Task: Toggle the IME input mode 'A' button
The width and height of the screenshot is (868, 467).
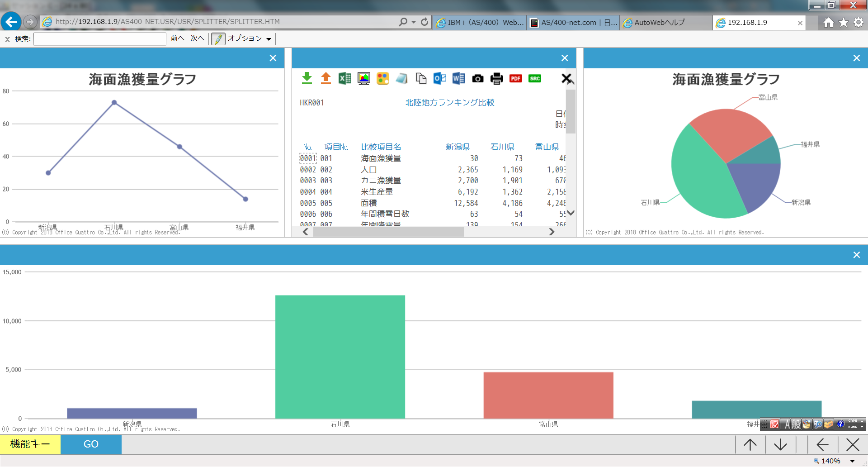Action: tap(787, 424)
